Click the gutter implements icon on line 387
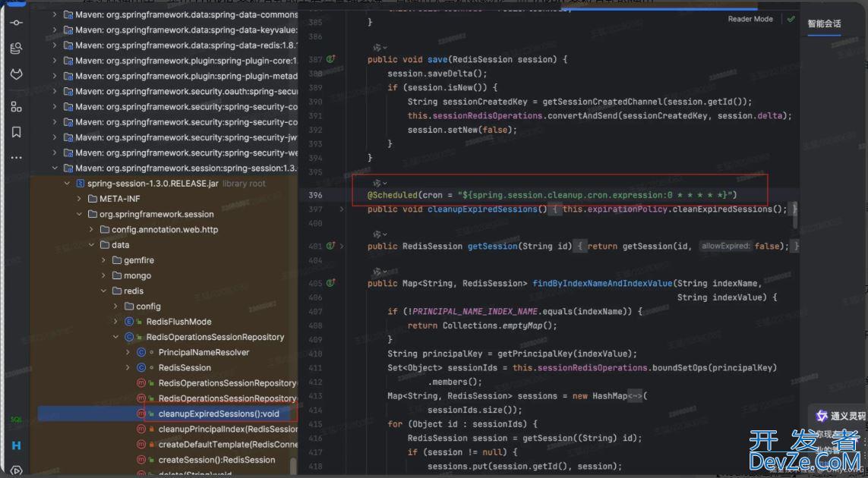Image resolution: width=868 pixels, height=478 pixels. [x=330, y=58]
